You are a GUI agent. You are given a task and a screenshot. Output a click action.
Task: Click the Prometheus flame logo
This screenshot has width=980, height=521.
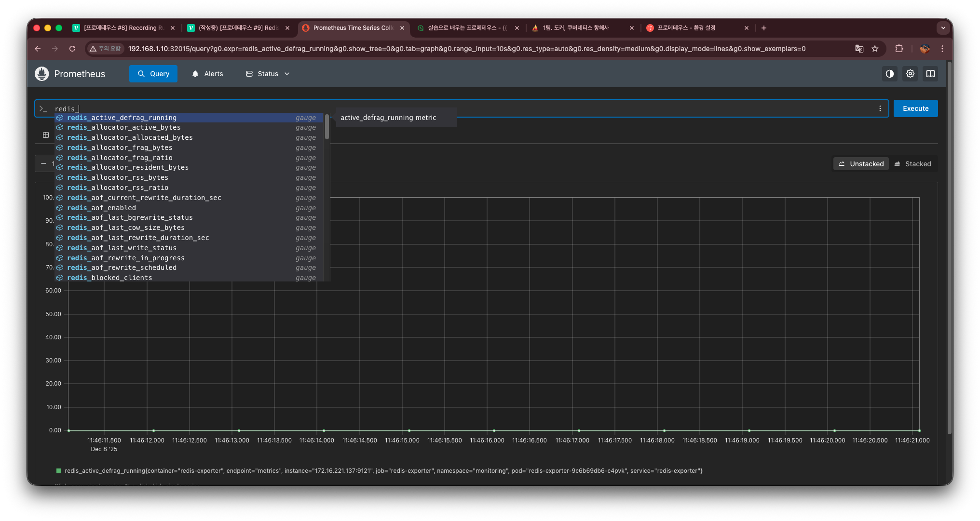tap(42, 74)
